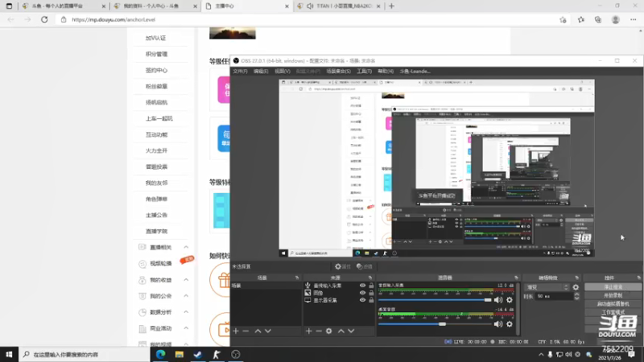Click stop streaming button in Controls
Viewport: 644px width, 362px height.
click(x=613, y=287)
